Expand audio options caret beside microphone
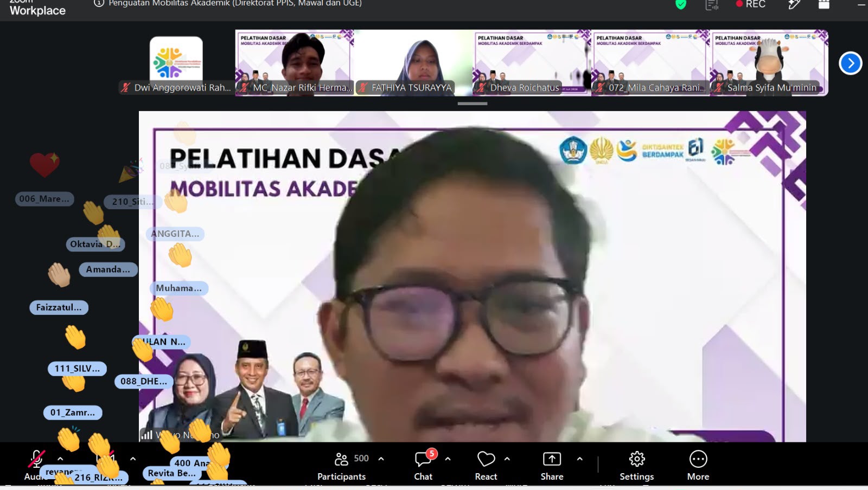 coord(60,459)
